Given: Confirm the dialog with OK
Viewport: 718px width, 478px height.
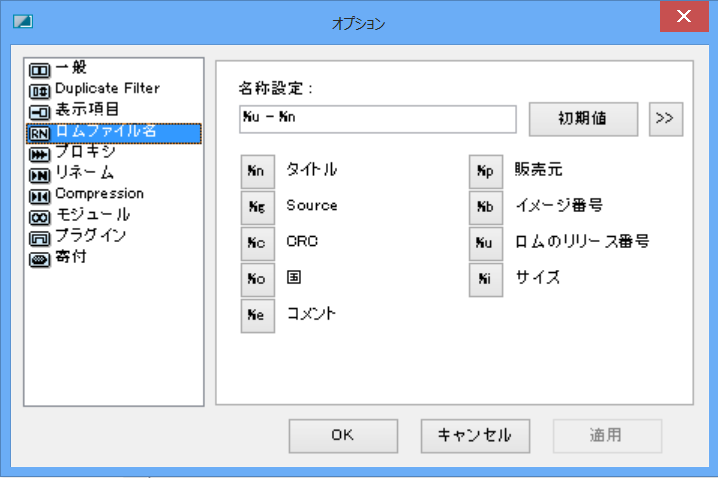Looking at the screenshot, I should pyautogui.click(x=343, y=436).
